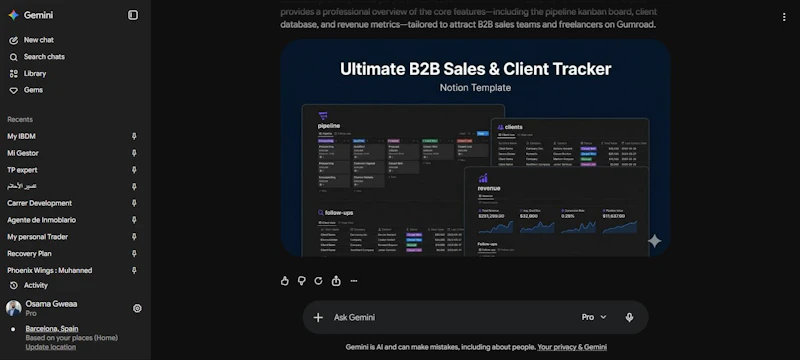The width and height of the screenshot is (800, 360).
Task: Start a New chat
Action: (x=39, y=40)
